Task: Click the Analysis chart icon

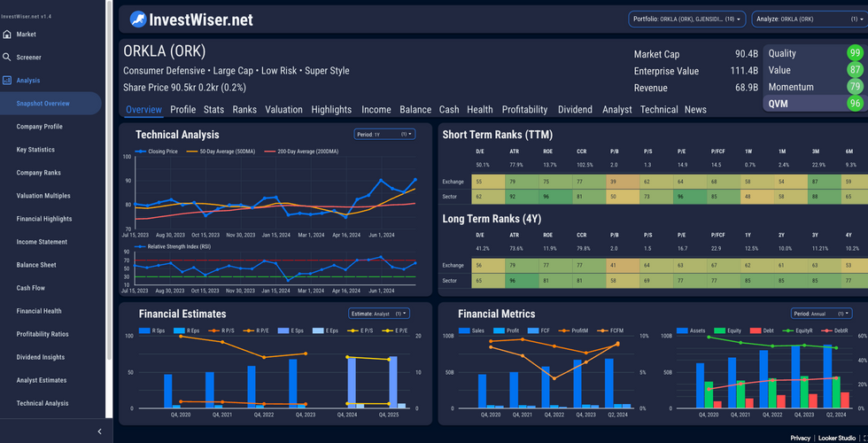Action: pyautogui.click(x=7, y=81)
